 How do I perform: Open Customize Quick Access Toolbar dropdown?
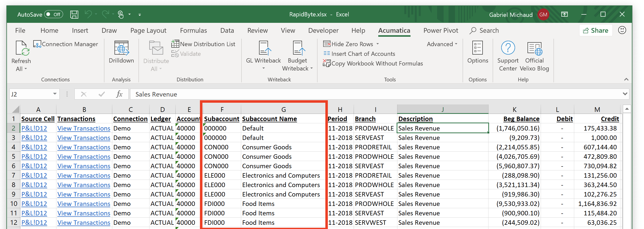(140, 15)
